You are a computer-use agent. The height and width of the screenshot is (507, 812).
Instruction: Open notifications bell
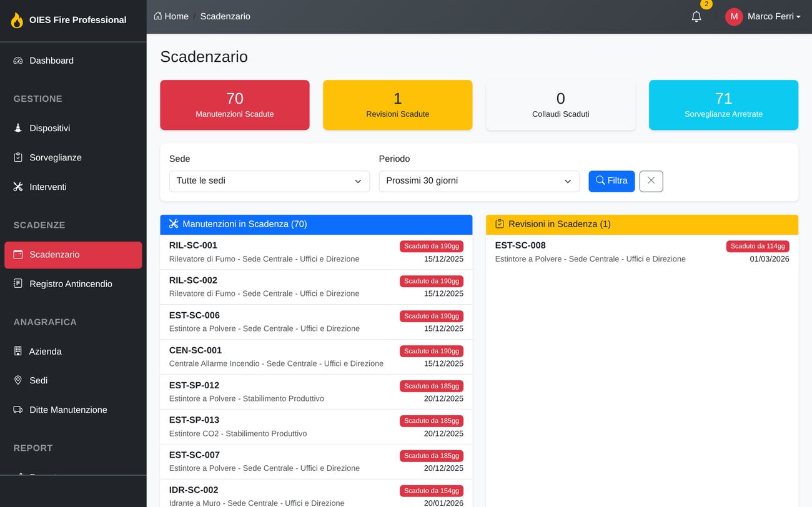point(696,17)
